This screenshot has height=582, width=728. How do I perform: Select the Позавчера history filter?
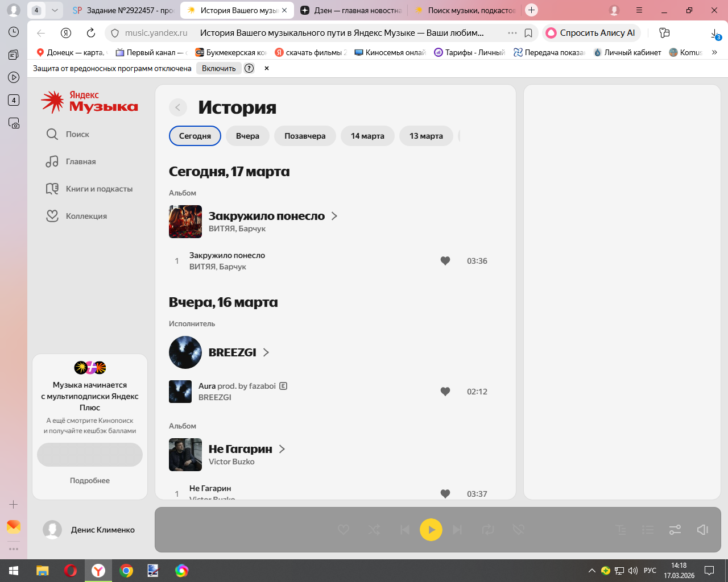pyautogui.click(x=305, y=136)
